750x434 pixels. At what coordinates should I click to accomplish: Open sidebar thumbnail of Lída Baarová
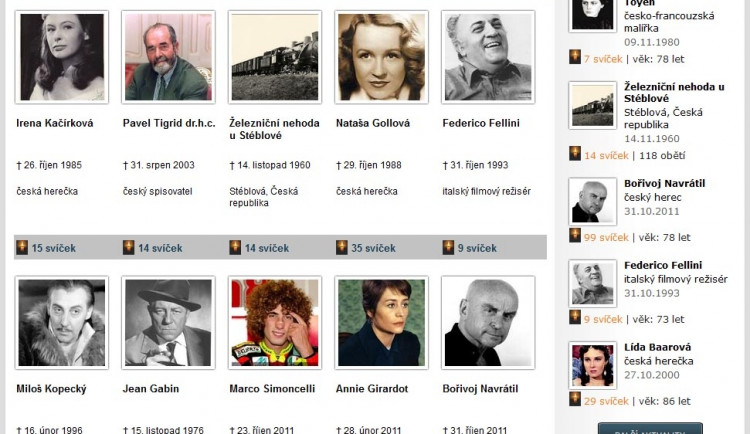click(x=593, y=366)
